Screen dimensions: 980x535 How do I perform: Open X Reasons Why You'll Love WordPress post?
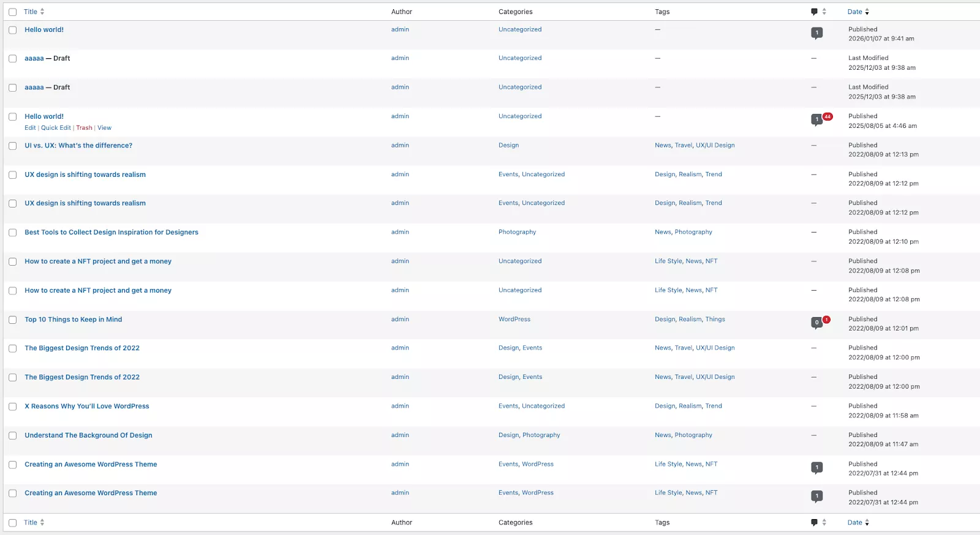[87, 406]
